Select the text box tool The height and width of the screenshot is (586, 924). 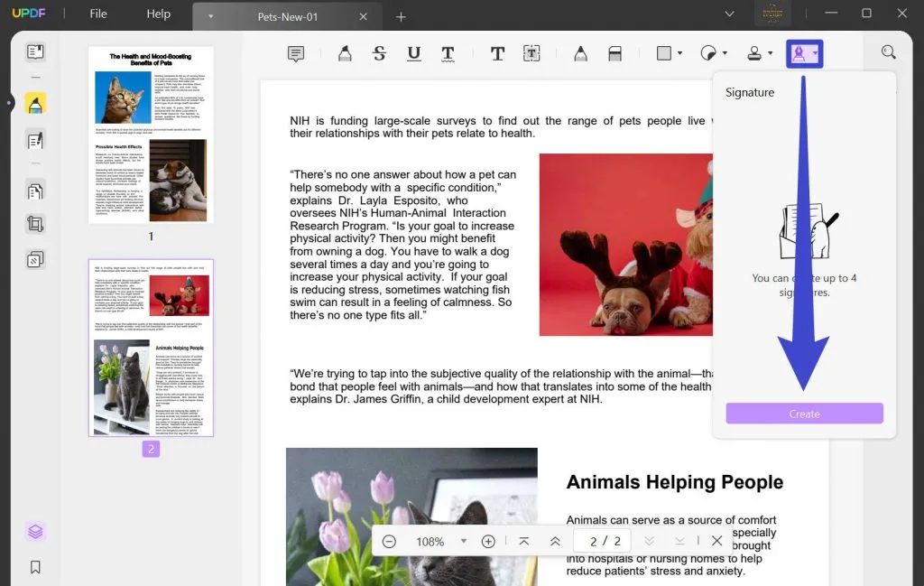tap(531, 54)
